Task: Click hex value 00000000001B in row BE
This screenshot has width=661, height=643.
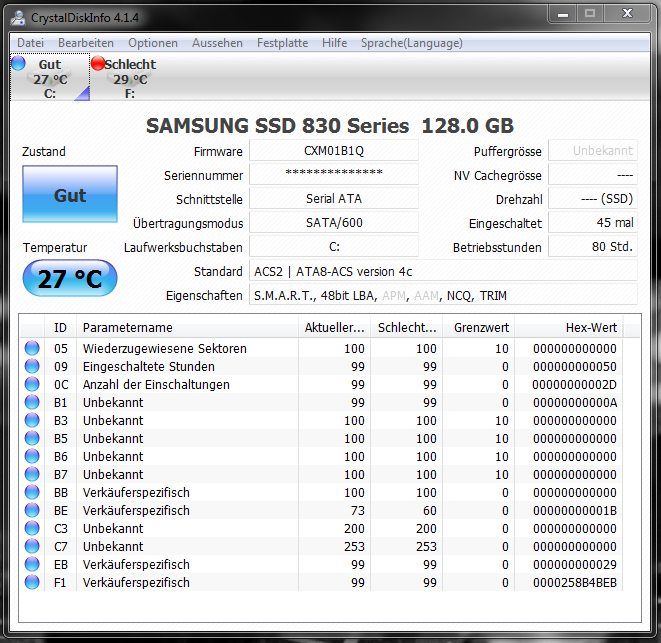Action: pos(575,510)
